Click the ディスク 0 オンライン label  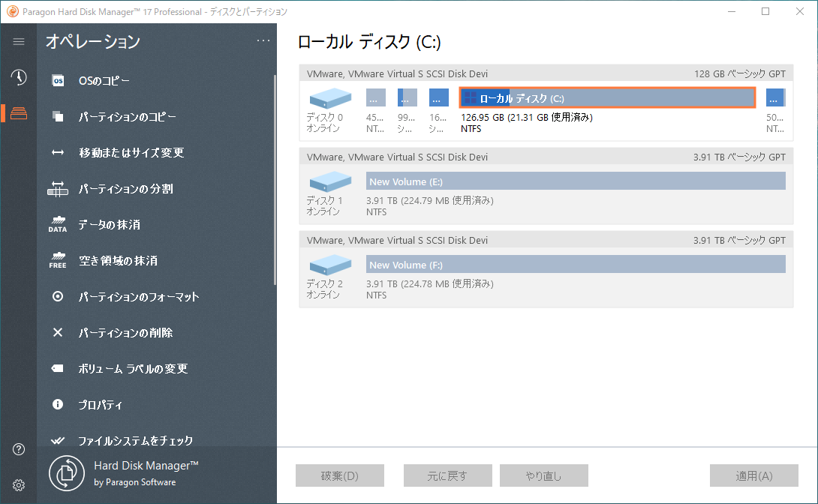click(324, 122)
